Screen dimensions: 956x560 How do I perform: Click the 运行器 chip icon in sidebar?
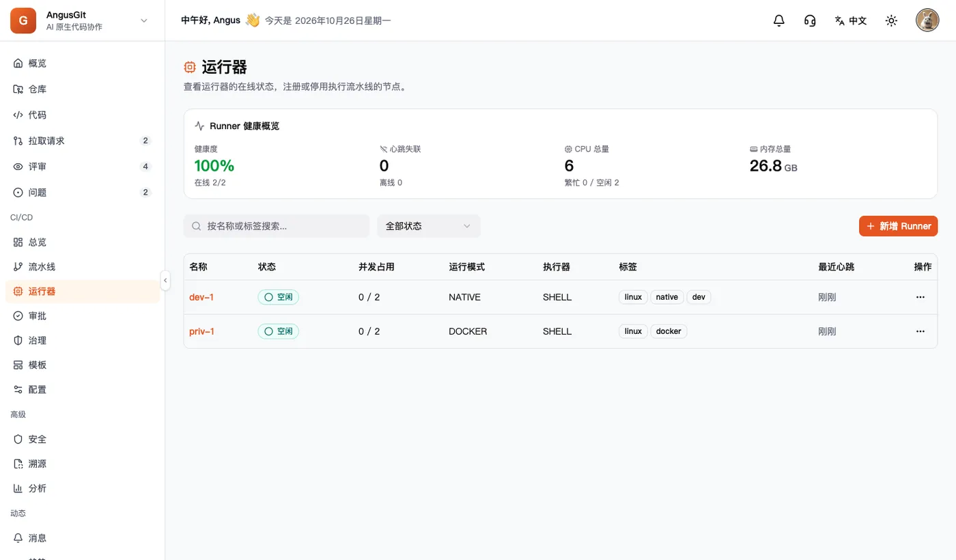point(18,292)
